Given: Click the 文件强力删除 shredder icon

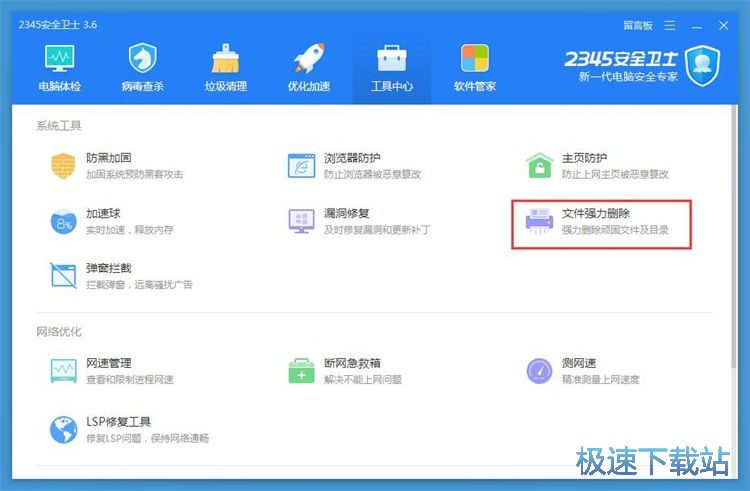Looking at the screenshot, I should pos(539,221).
